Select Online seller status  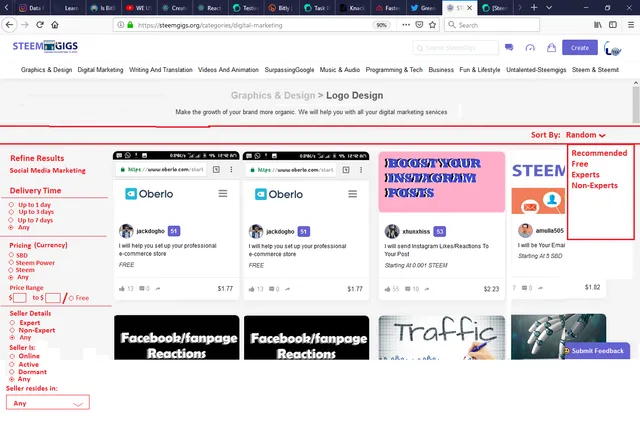[12, 356]
